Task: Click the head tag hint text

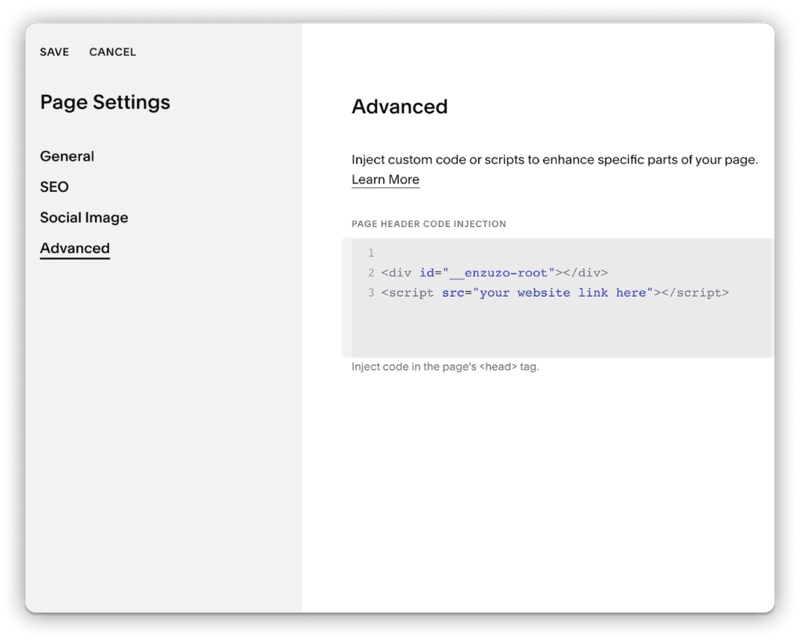Action: (445, 366)
